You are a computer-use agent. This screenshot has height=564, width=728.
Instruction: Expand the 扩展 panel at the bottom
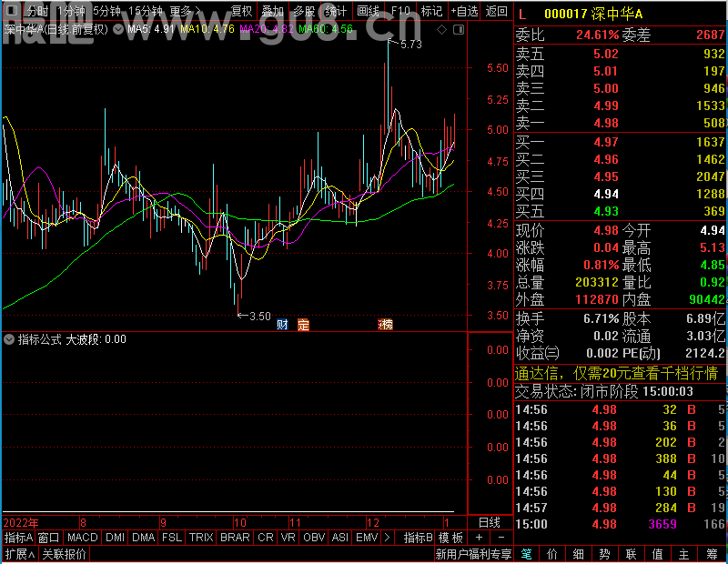20,554
